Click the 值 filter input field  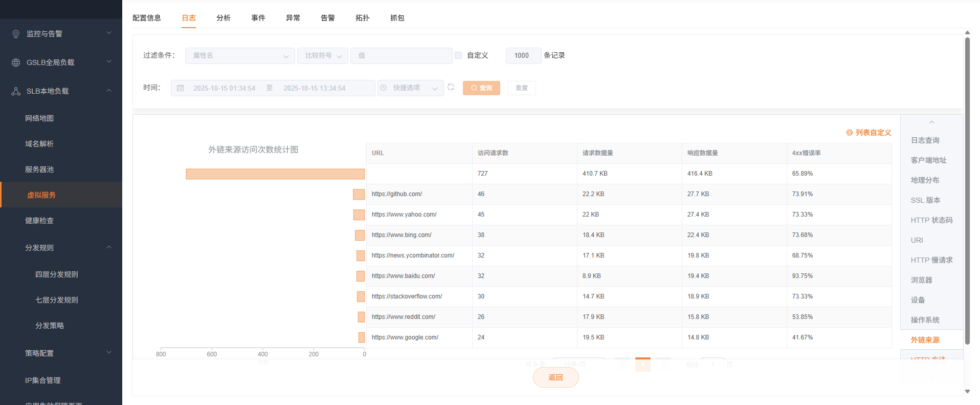coord(401,56)
